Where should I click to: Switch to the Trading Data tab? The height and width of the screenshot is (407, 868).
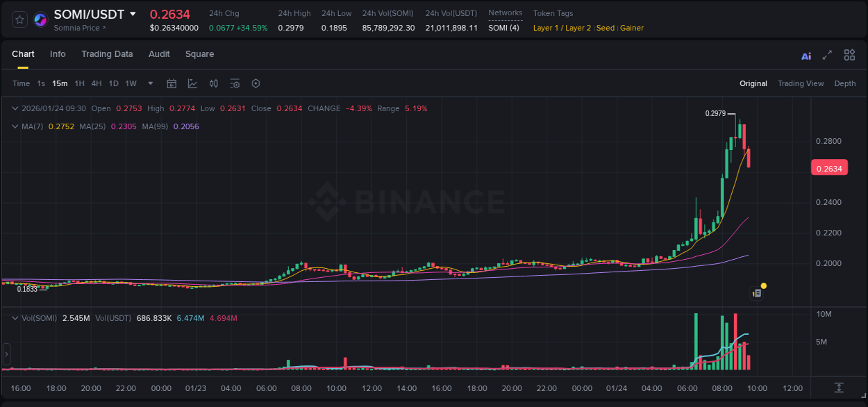pyautogui.click(x=107, y=54)
